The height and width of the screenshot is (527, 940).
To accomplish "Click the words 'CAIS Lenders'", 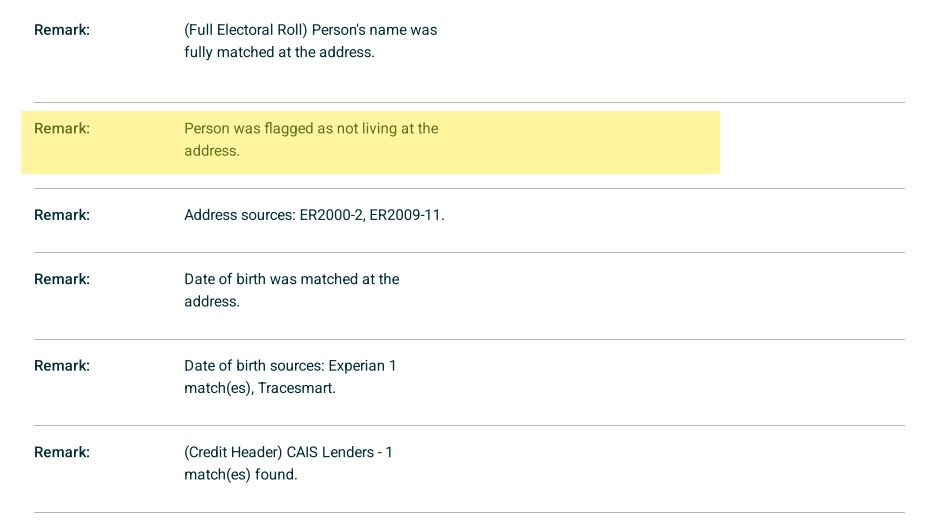I will coord(330,452).
